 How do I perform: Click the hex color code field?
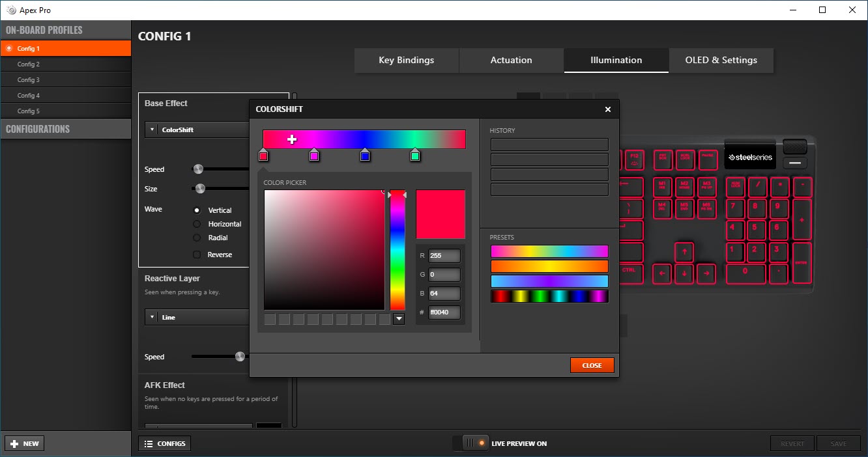(444, 312)
